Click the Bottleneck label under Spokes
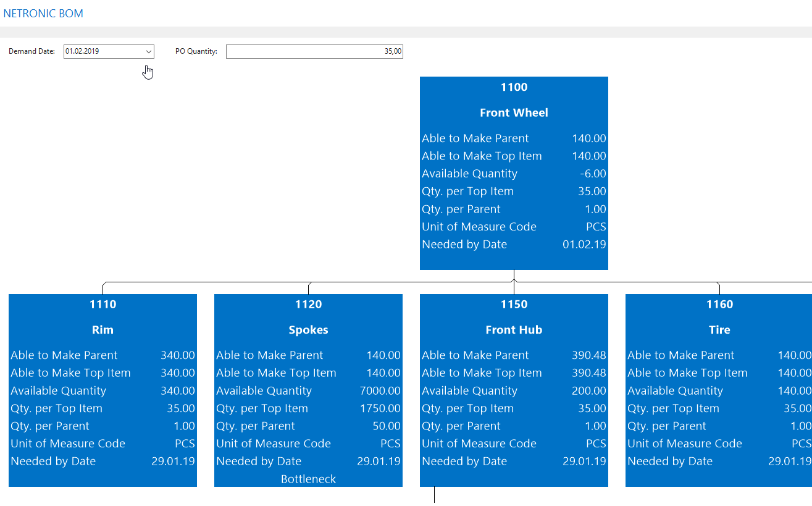 tap(308, 479)
